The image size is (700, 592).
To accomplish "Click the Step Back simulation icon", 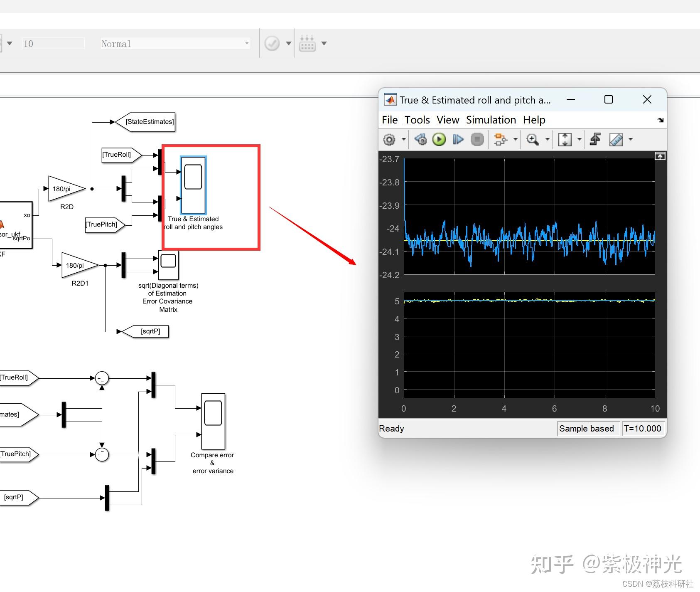I will (420, 139).
